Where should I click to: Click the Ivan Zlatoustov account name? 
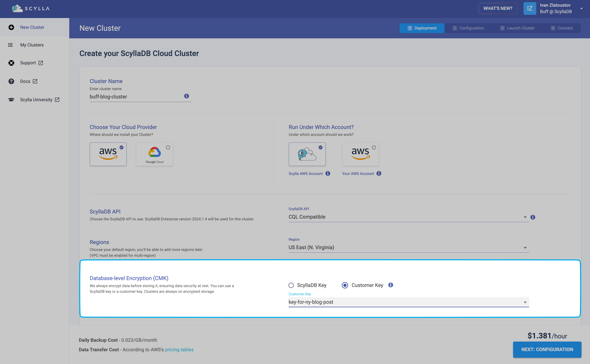click(555, 5)
